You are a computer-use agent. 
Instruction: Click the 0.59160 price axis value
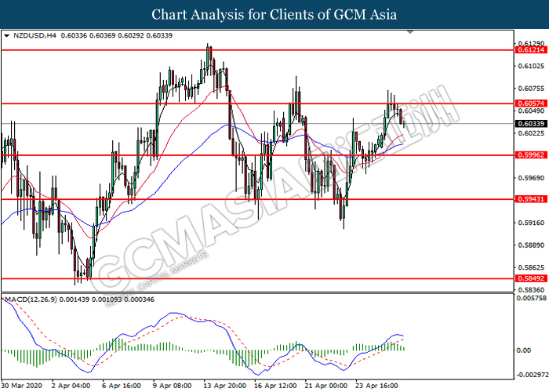coord(531,223)
